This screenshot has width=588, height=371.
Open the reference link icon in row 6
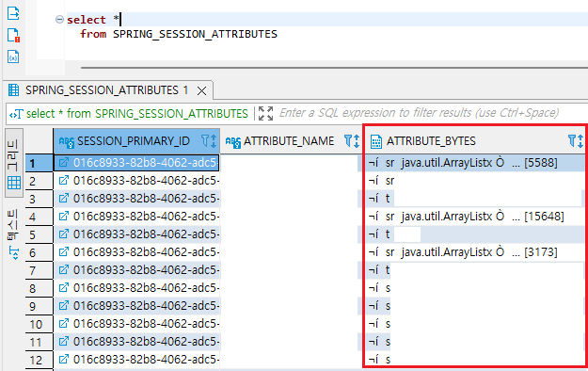click(x=64, y=251)
